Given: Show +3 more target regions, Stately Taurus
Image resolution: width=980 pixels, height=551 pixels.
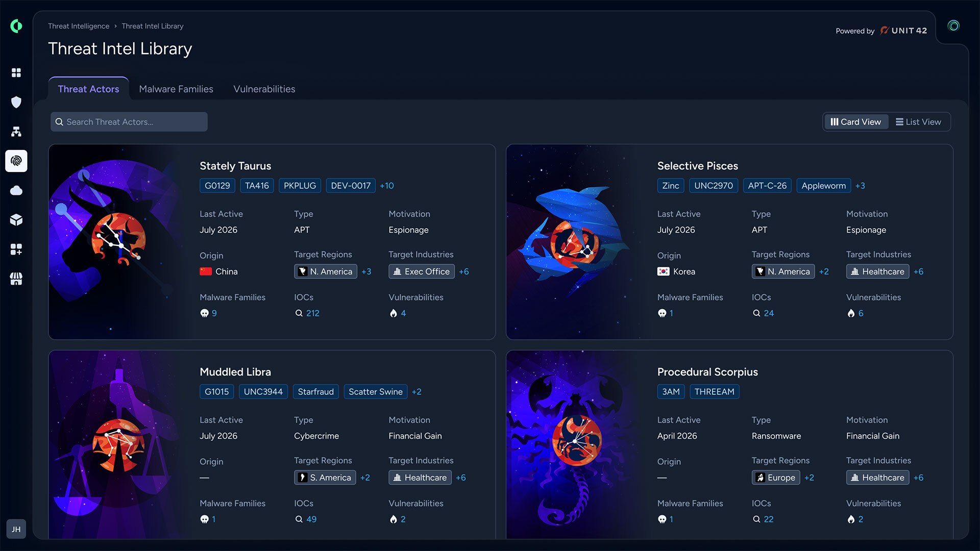Looking at the screenshot, I should click(x=366, y=271).
